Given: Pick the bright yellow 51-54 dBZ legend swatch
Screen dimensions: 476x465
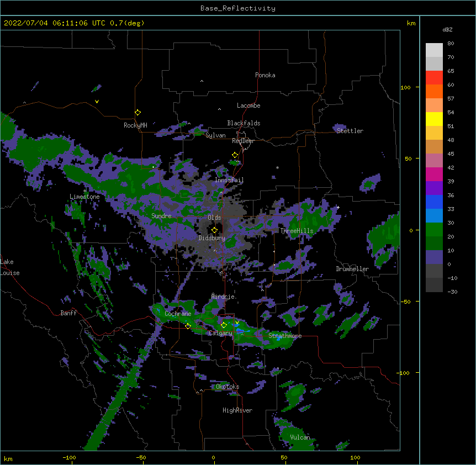Looking at the screenshot, I should click(434, 119).
